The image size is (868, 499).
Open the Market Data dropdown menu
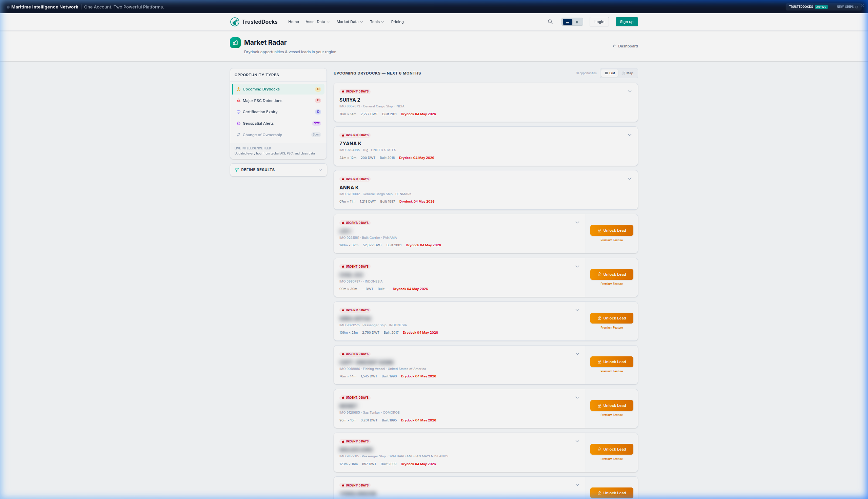(350, 22)
